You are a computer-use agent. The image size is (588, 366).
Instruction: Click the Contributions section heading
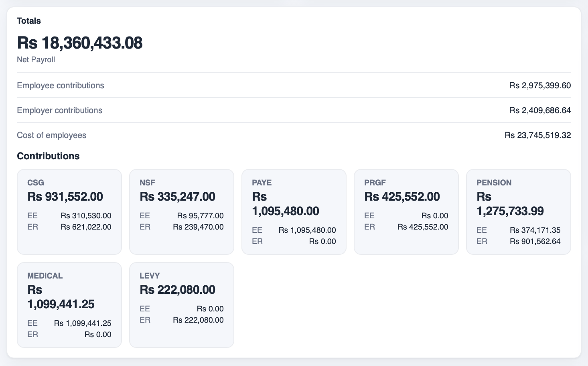click(48, 156)
